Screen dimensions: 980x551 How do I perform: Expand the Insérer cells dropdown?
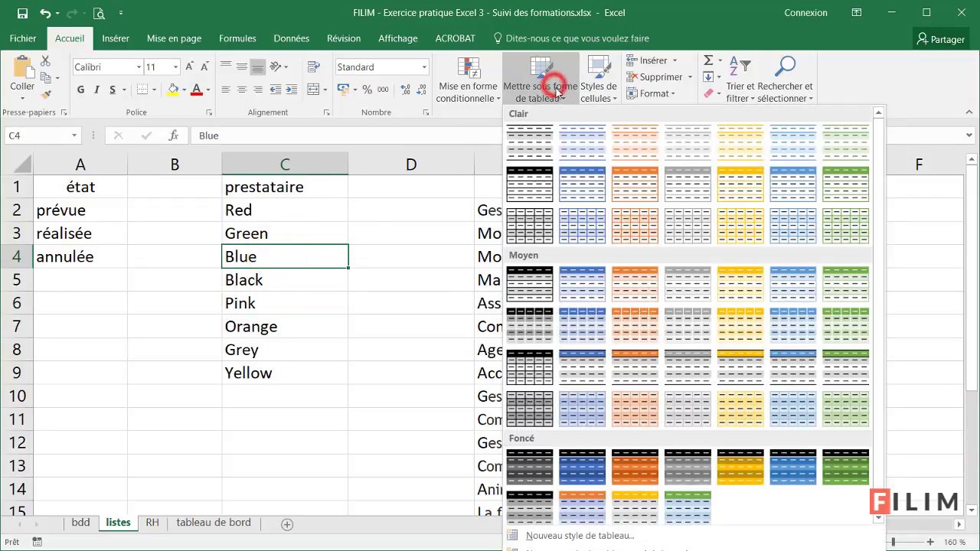pos(675,60)
